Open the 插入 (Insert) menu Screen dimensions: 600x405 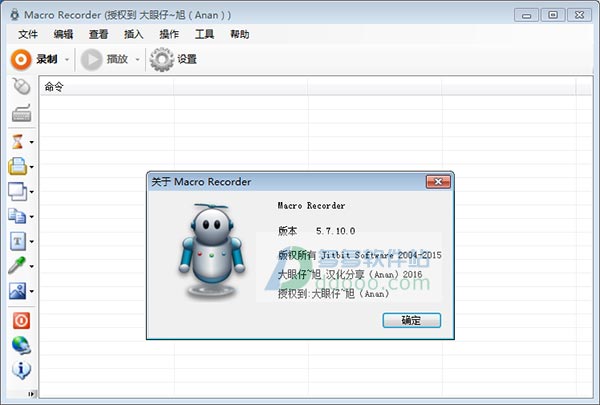[134, 34]
